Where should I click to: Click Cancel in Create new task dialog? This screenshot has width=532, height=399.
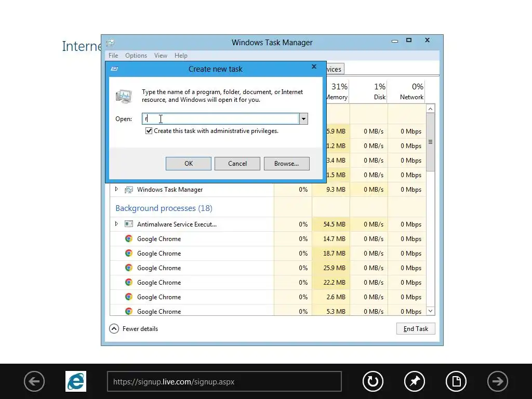pos(237,164)
